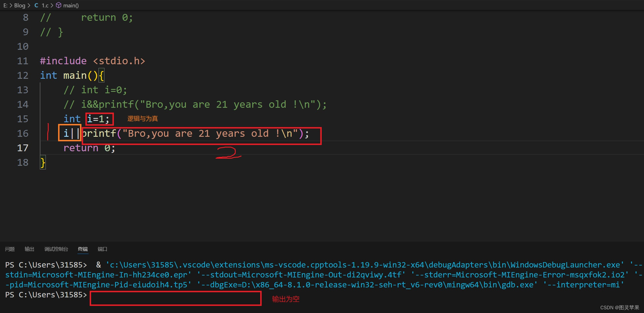This screenshot has width=644, height=313.
Task: Click the closing brace on line 18
Action: click(x=43, y=163)
